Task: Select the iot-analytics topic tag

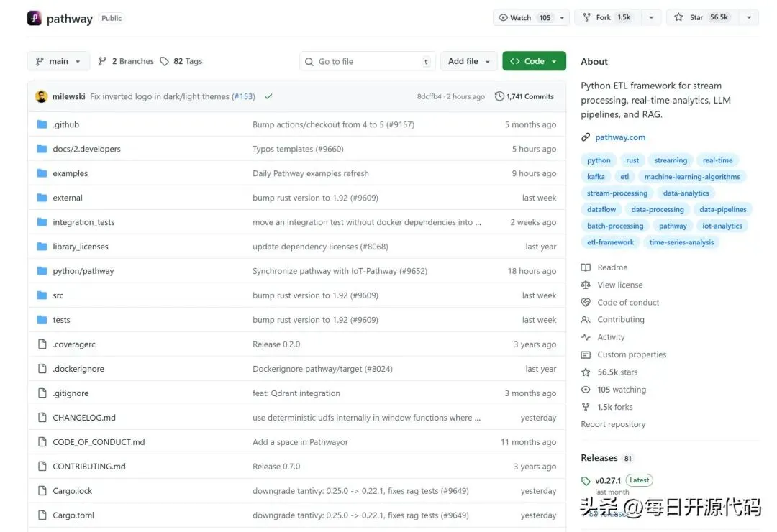Action: (x=722, y=226)
